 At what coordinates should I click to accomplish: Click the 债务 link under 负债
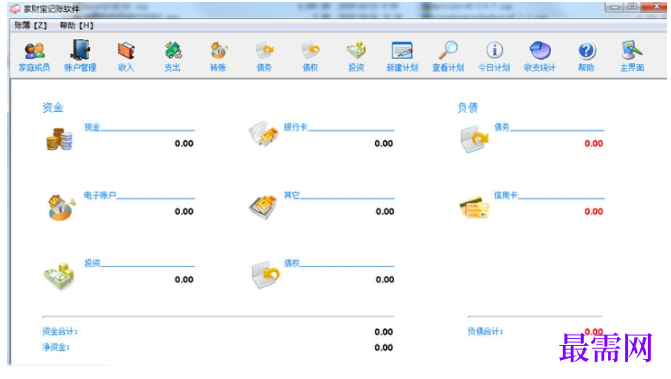click(x=502, y=127)
